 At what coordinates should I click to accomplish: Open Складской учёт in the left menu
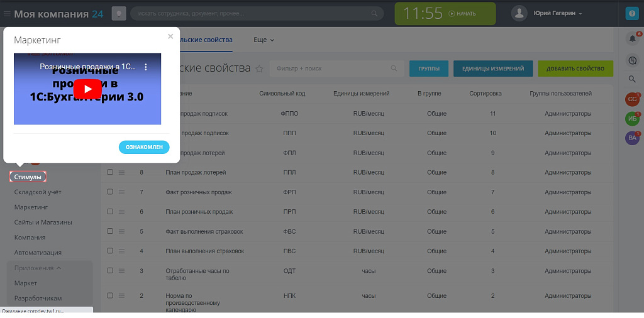click(x=38, y=192)
